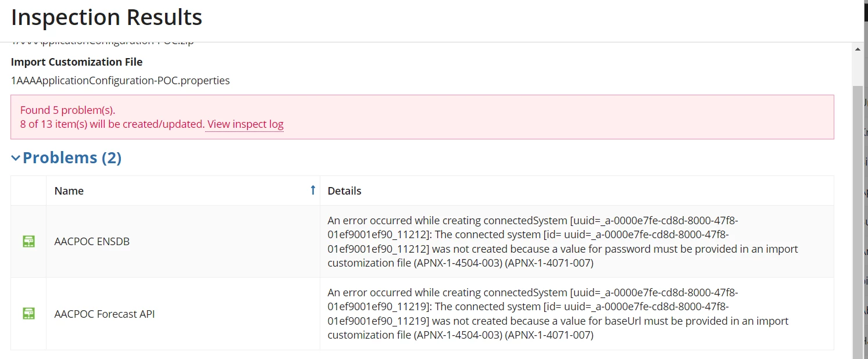Click the Problems (2) heading text
Image resolution: width=868 pixels, height=359 pixels.
(72, 157)
